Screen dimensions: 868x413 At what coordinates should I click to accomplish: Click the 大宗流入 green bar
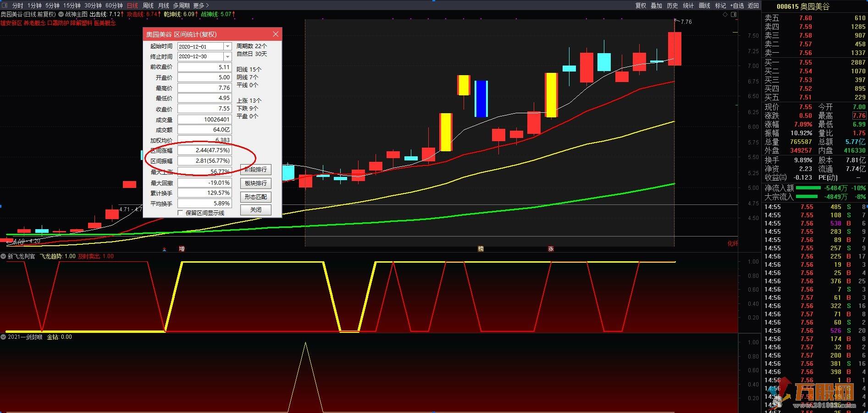pyautogui.click(x=808, y=197)
